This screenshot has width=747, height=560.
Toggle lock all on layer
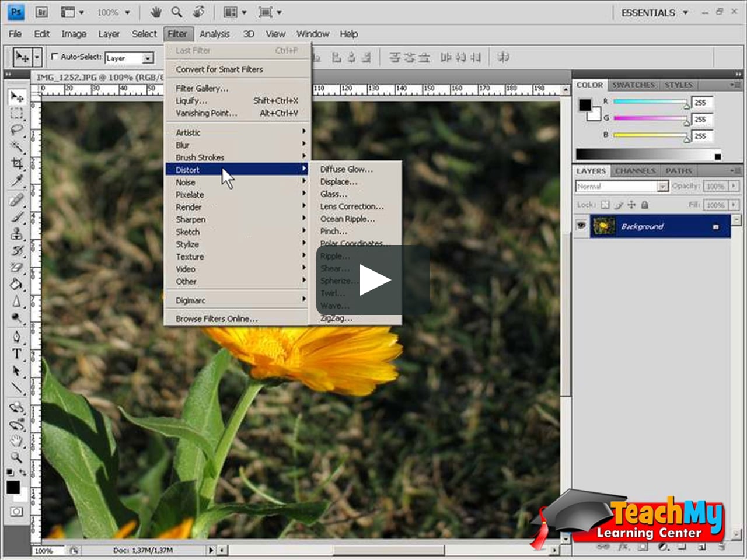(x=645, y=205)
